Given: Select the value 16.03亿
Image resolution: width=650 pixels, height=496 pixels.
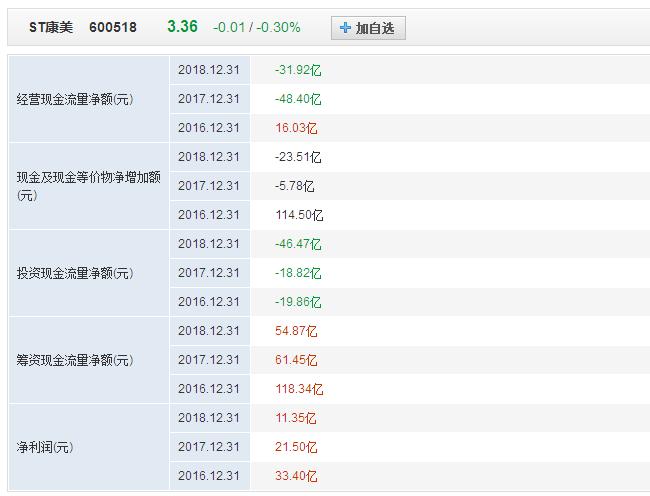Looking at the screenshot, I should 296,128.
